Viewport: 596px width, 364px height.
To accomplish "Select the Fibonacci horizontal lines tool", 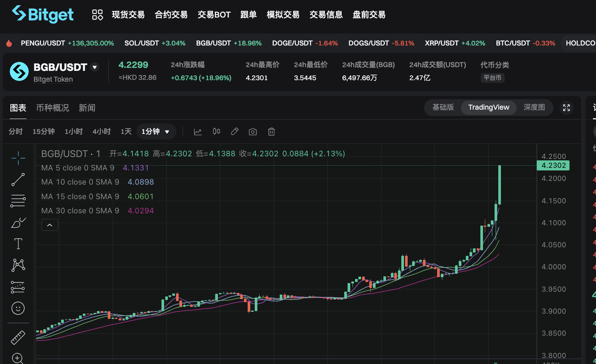I will pyautogui.click(x=18, y=201).
